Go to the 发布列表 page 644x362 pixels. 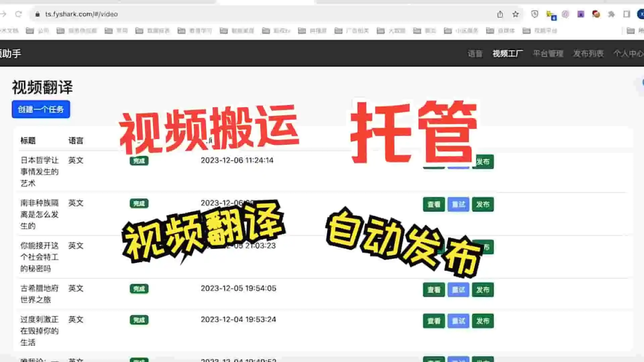588,54
